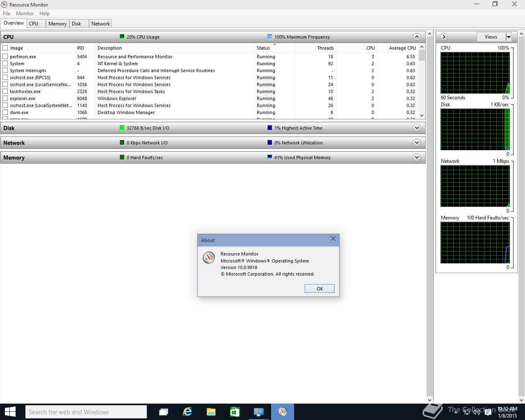525x420 pixels.
Task: Click the volume icon in system tray
Action: tap(476, 412)
